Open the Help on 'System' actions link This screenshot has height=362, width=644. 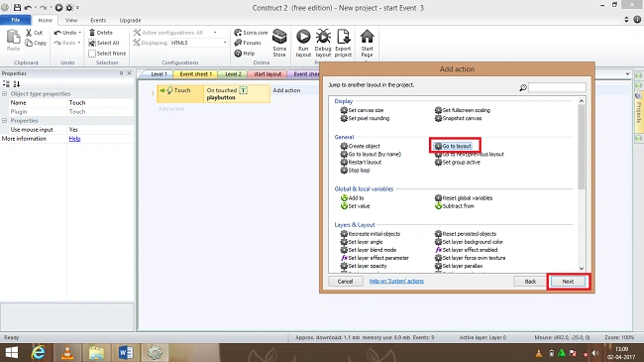click(396, 281)
